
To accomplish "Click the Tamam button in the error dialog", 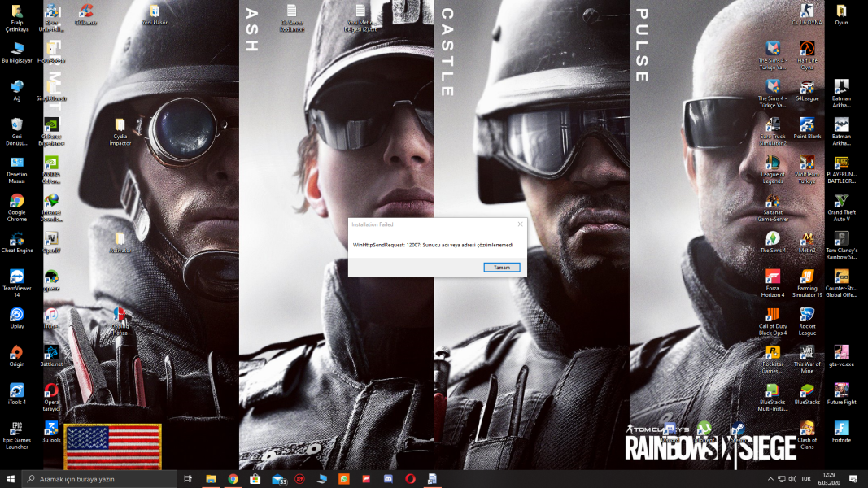I will (x=501, y=267).
